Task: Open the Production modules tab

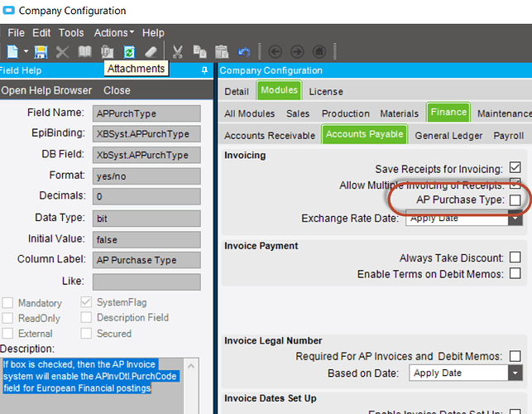Action: [345, 113]
